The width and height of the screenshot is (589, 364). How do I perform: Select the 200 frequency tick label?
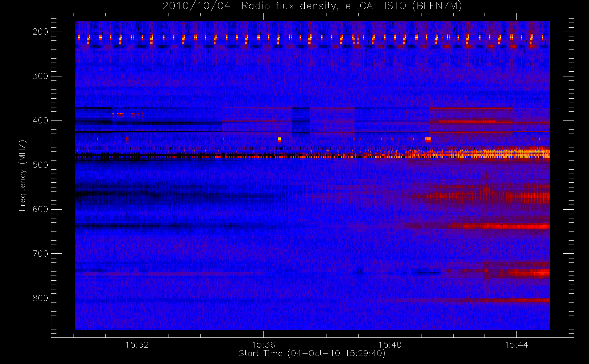pos(40,32)
